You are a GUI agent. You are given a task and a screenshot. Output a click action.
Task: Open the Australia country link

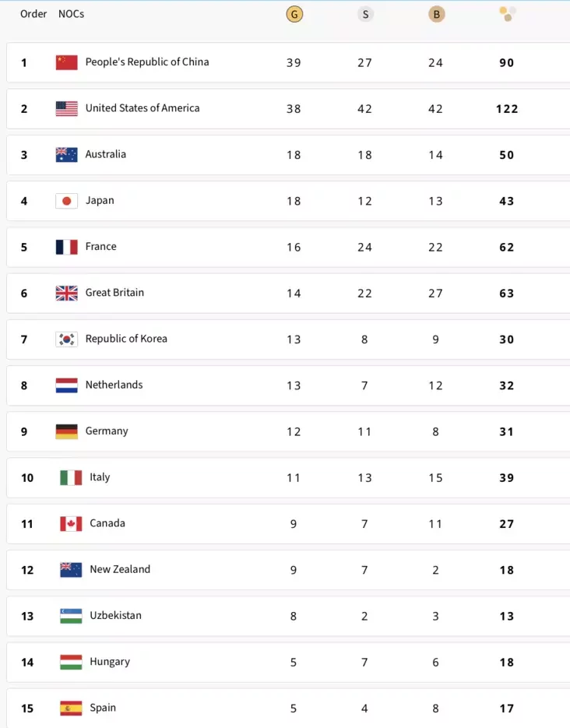[x=106, y=154]
